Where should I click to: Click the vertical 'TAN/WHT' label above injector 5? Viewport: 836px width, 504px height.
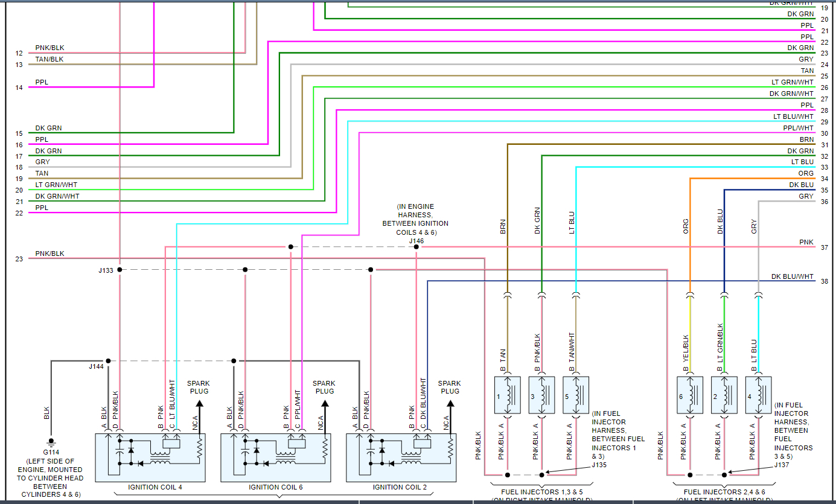click(x=572, y=348)
